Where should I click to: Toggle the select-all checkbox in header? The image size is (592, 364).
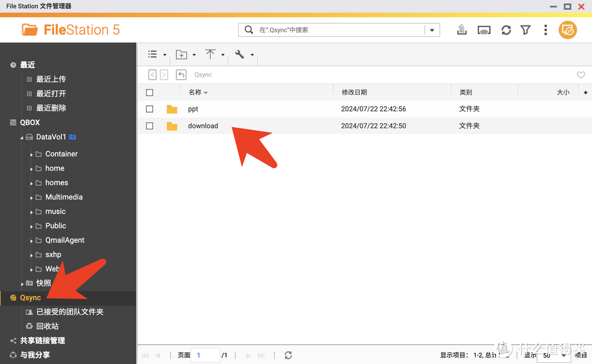point(150,92)
